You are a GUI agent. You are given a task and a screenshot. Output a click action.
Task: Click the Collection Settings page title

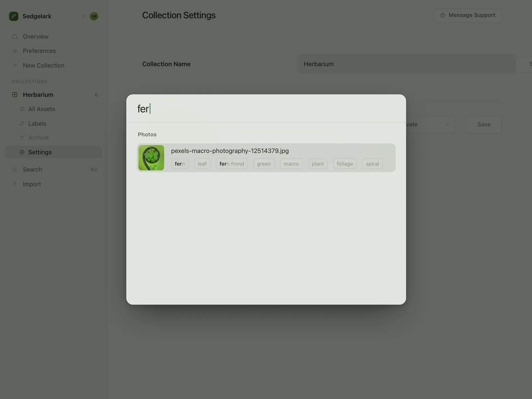[179, 15]
